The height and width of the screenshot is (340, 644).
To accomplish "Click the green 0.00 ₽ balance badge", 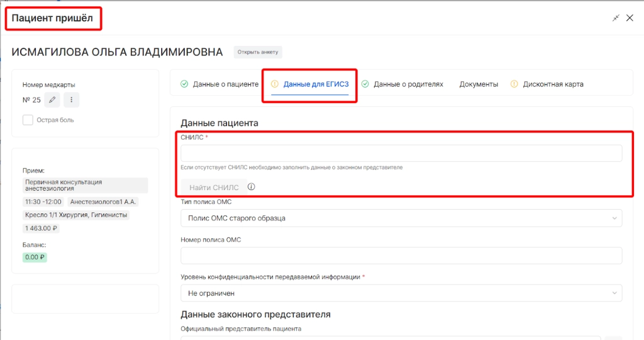I will tap(36, 257).
